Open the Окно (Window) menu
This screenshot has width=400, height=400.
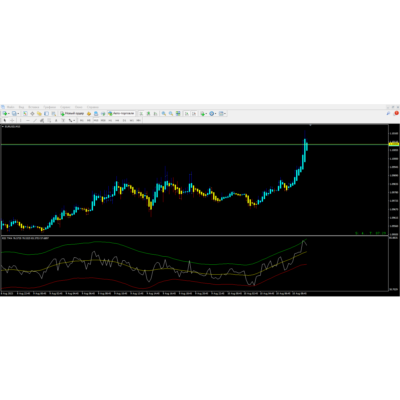click(x=78, y=107)
